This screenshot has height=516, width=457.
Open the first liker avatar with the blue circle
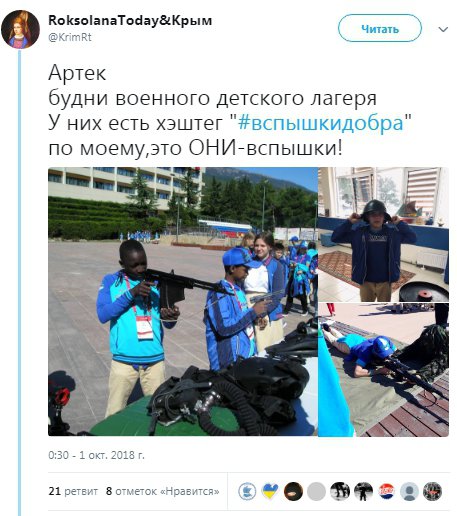coord(247,491)
